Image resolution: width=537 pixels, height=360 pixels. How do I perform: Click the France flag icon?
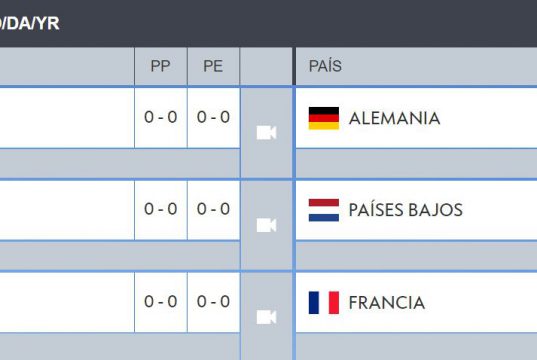[324, 302]
